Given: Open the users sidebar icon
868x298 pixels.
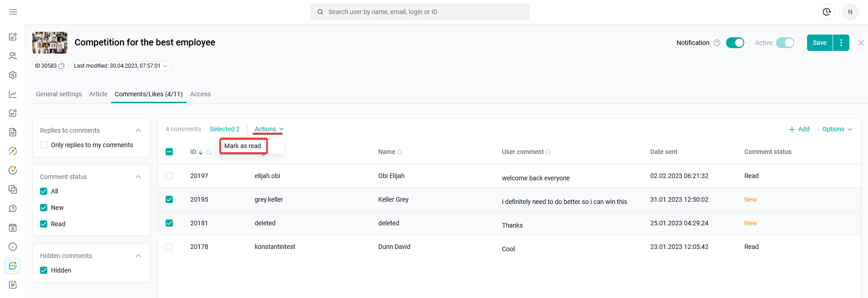Looking at the screenshot, I should click(x=13, y=56).
